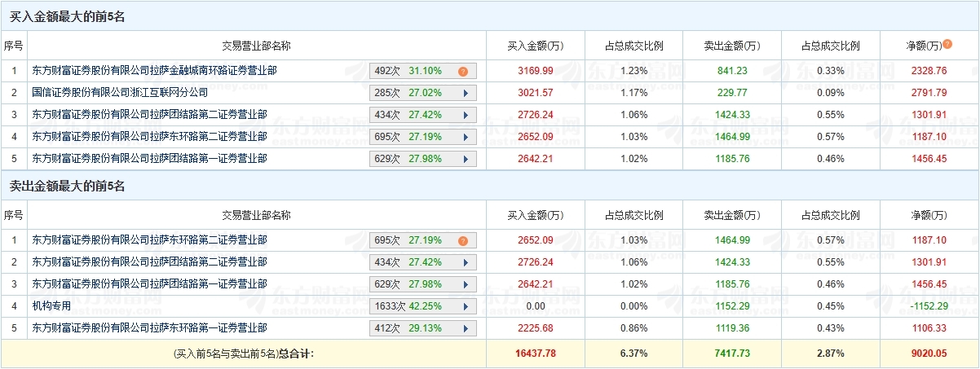
Task: Click the orange help icon in the sell table's 695次 badge
Action: pos(462,241)
